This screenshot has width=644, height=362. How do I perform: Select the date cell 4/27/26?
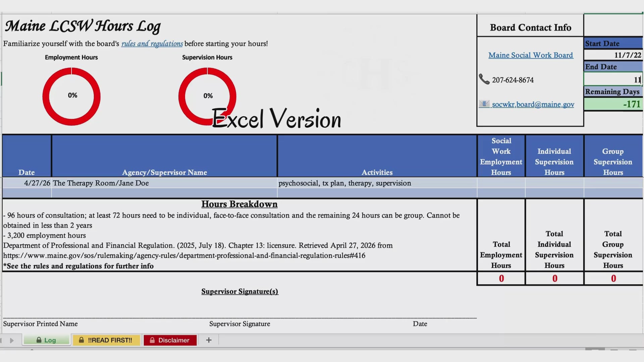(27, 183)
